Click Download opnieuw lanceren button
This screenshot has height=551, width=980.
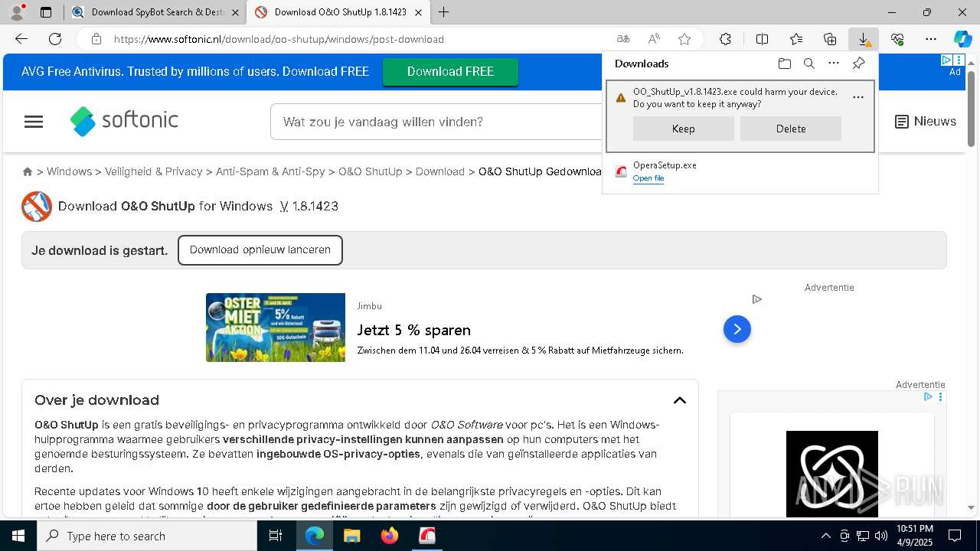coord(260,250)
